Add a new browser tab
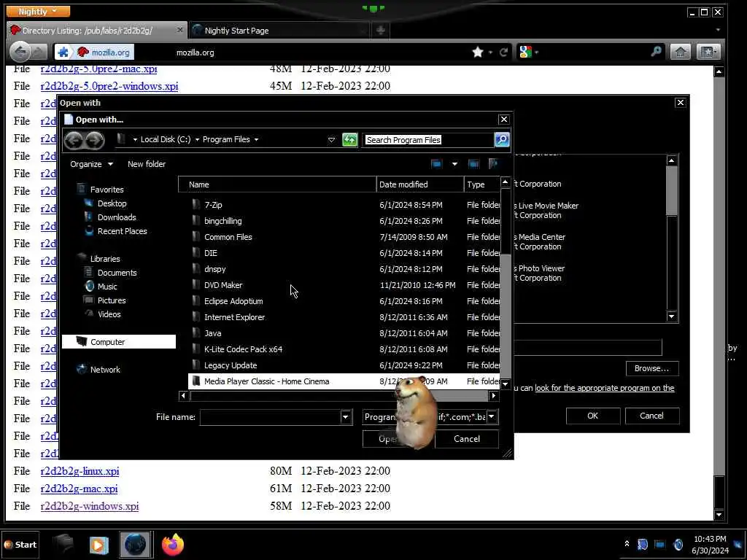This screenshot has width=747, height=560. coord(380,31)
